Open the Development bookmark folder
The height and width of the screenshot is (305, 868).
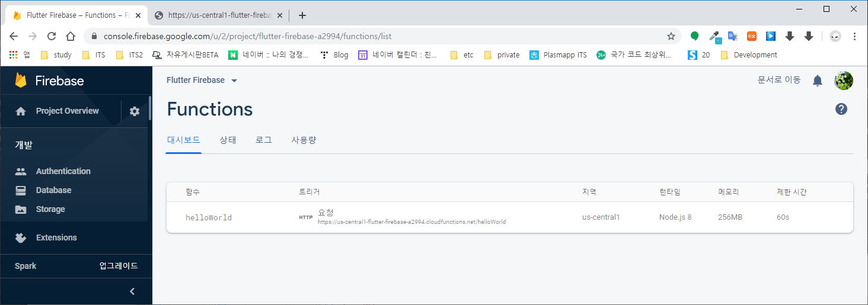click(749, 55)
